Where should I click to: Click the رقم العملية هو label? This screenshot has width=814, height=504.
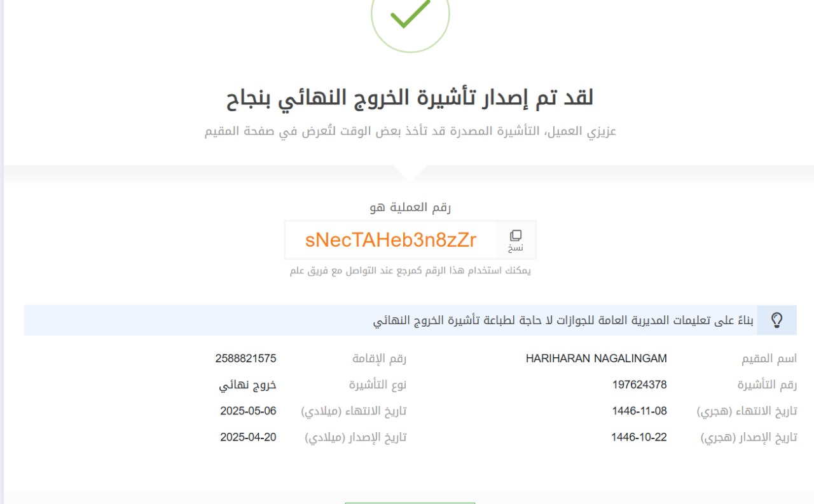pos(410,207)
